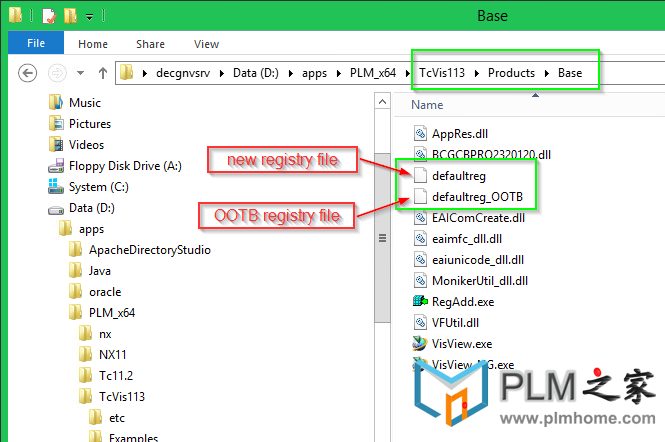Select the Floppy Disk Drive icon

pos(56,166)
